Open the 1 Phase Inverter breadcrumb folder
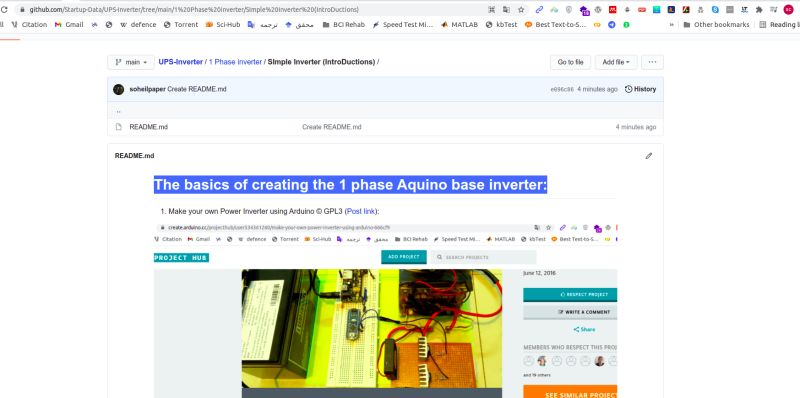 coord(235,62)
